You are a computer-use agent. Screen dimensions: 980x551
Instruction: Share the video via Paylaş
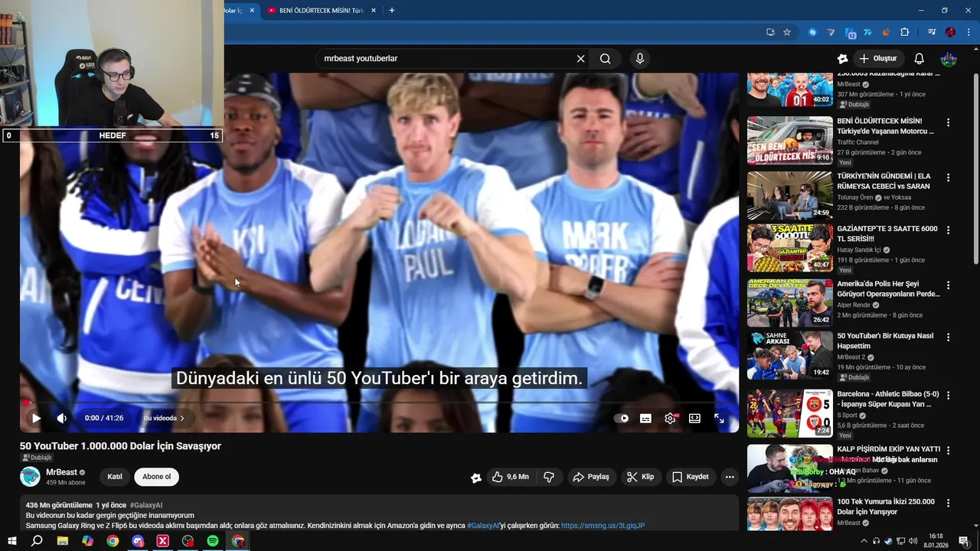[x=591, y=477]
